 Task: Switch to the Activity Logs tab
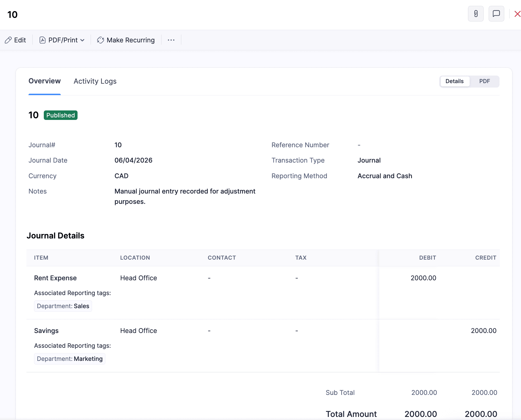coord(95,81)
